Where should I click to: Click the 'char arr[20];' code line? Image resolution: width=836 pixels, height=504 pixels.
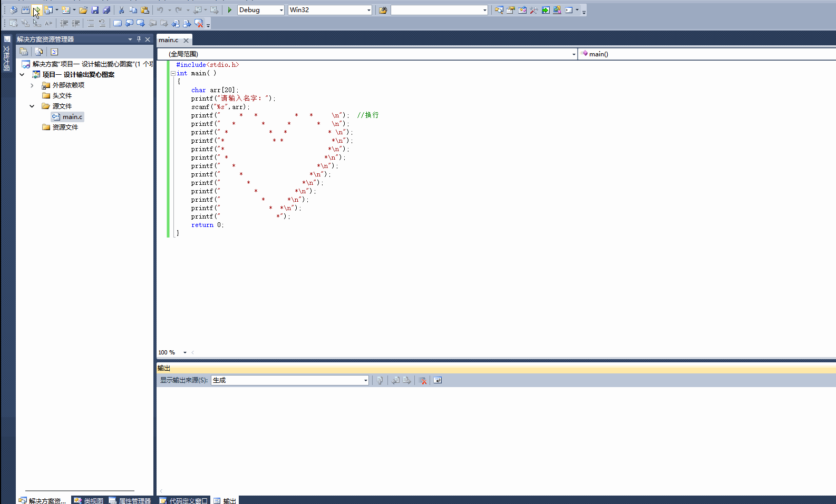(x=215, y=90)
